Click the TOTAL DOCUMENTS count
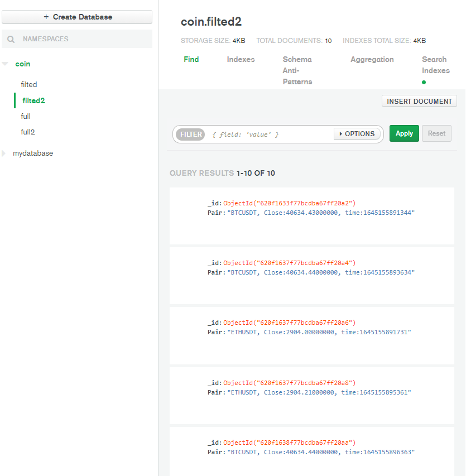This screenshot has width=466, height=476. click(x=328, y=41)
